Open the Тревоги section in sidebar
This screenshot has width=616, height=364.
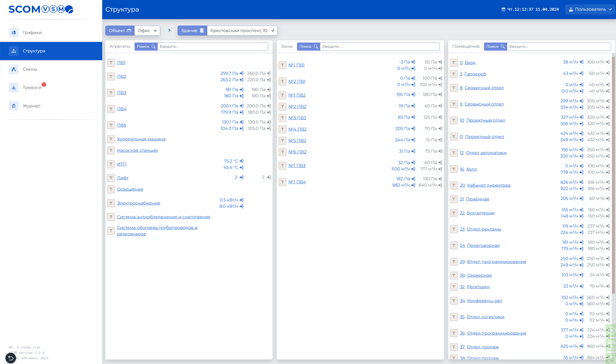click(x=32, y=87)
